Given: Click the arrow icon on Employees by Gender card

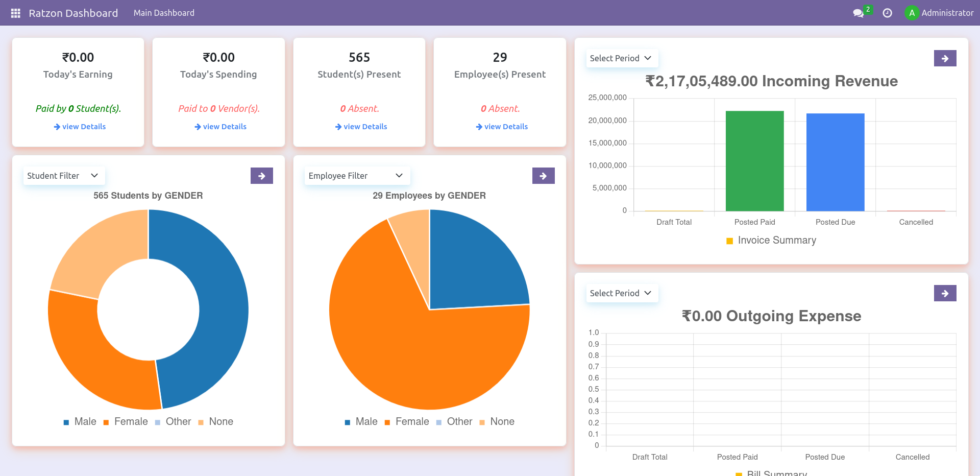Looking at the screenshot, I should pyautogui.click(x=543, y=175).
